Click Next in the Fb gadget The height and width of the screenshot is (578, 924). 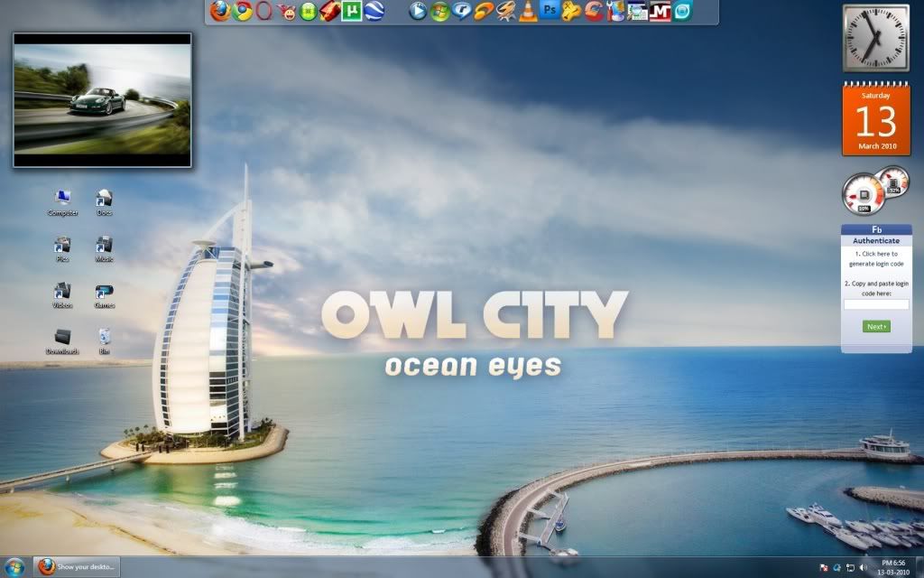pos(875,326)
